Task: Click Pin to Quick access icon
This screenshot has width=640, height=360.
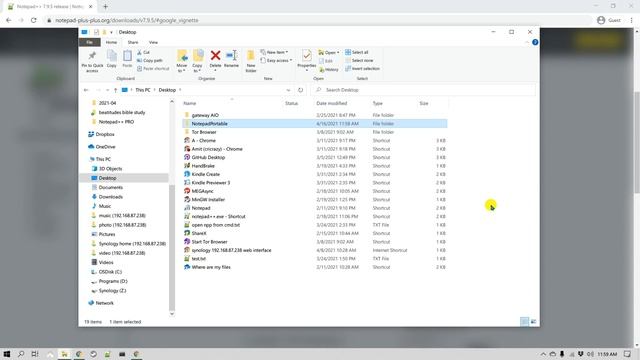Action: click(x=92, y=61)
